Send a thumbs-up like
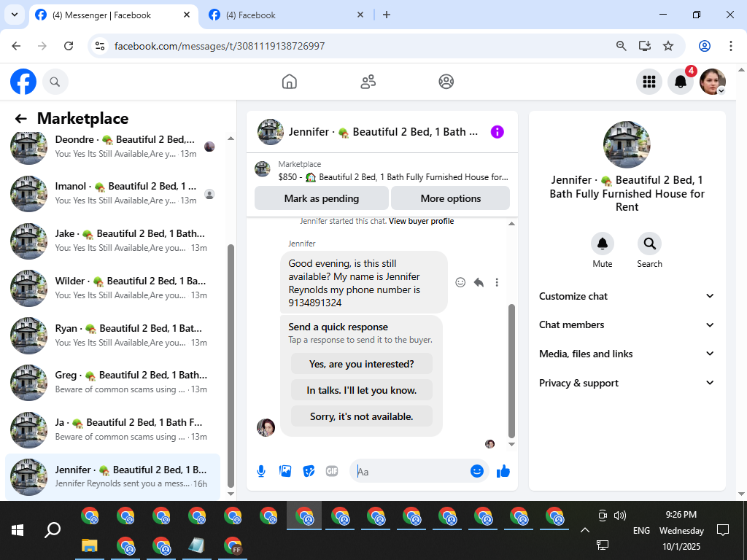The height and width of the screenshot is (560, 747). 503,472
